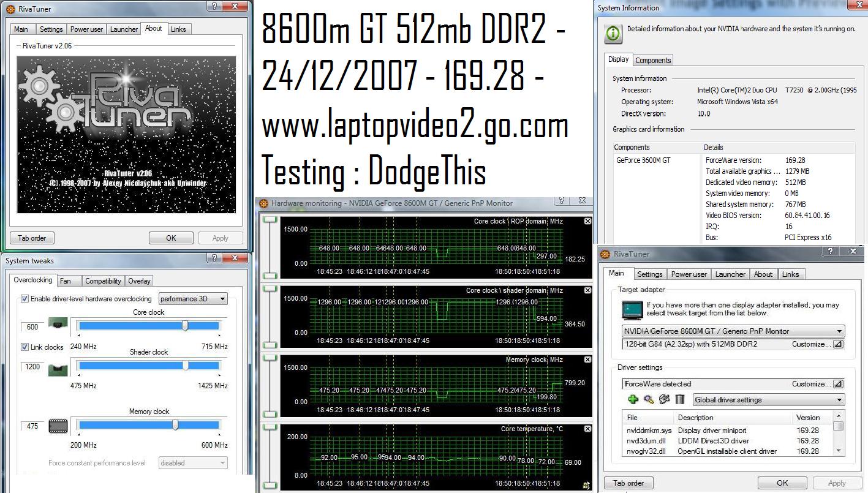The image size is (868, 493).
Task: Toggle the Link clocks checkbox
Action: click(x=25, y=347)
